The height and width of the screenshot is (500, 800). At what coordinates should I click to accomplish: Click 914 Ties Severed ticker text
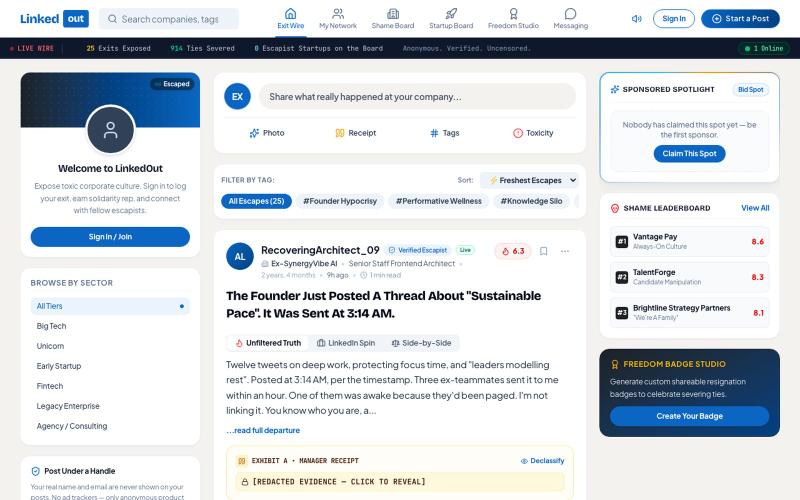(x=202, y=48)
